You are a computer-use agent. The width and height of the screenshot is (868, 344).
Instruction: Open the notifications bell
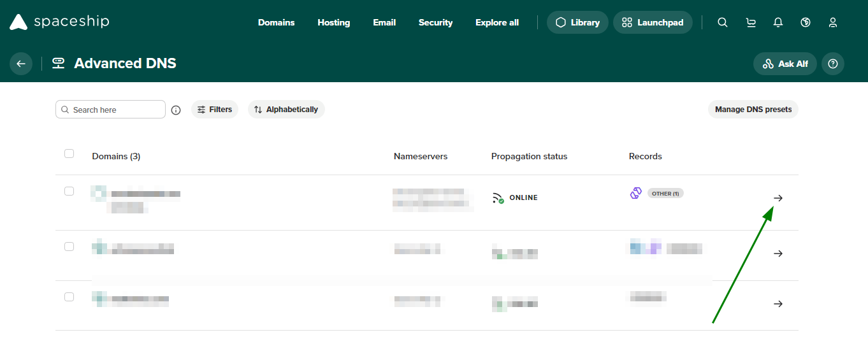tap(778, 22)
